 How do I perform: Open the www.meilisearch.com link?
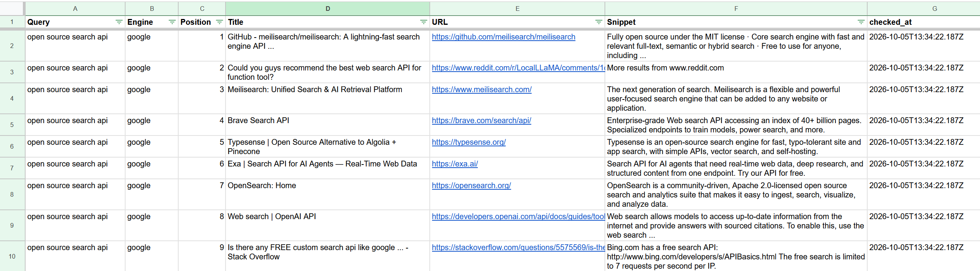tap(482, 89)
